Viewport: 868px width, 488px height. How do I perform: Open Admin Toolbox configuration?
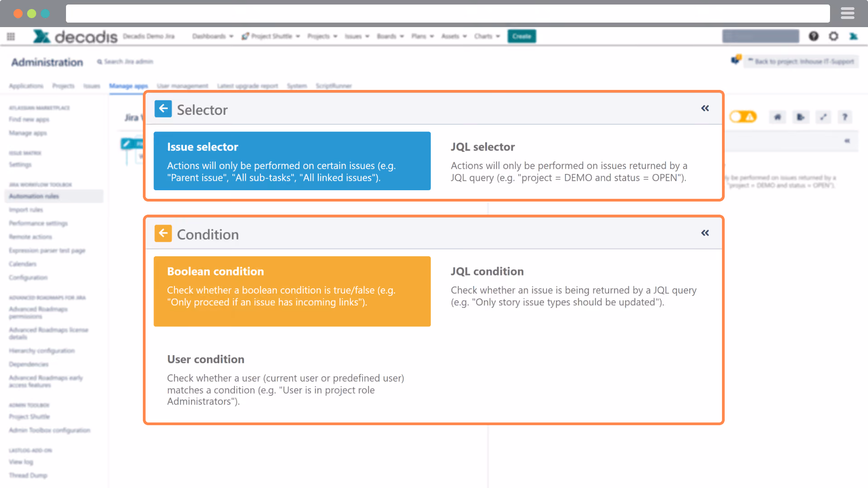pos(50,430)
